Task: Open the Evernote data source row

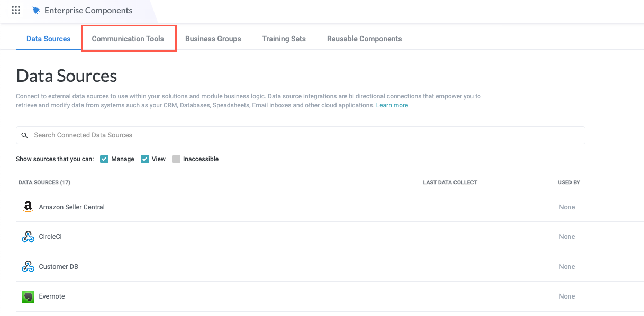Action: tap(52, 296)
